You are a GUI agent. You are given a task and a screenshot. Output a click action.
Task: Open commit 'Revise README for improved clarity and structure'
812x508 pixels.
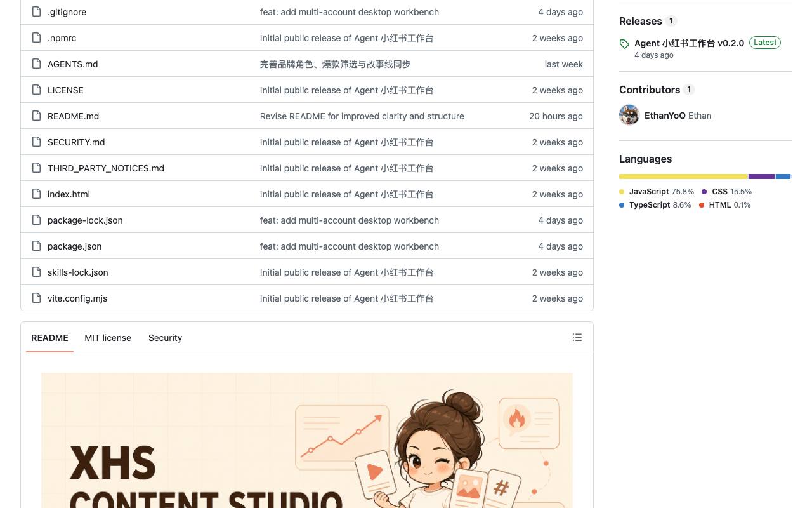click(362, 116)
